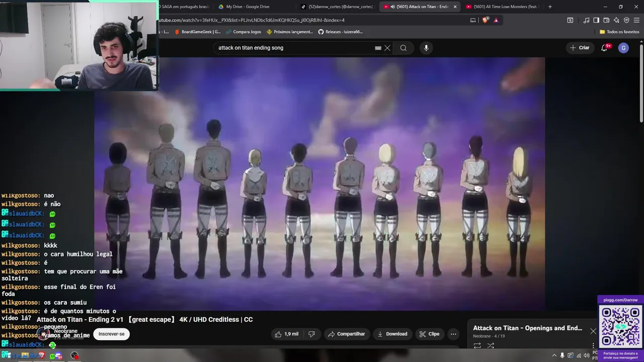Click the Clipe button
Viewport: 644px width, 362px height.
tap(429, 334)
